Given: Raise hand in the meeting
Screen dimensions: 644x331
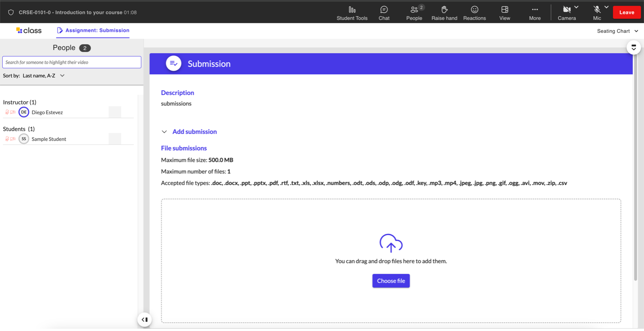Looking at the screenshot, I should pyautogui.click(x=444, y=13).
